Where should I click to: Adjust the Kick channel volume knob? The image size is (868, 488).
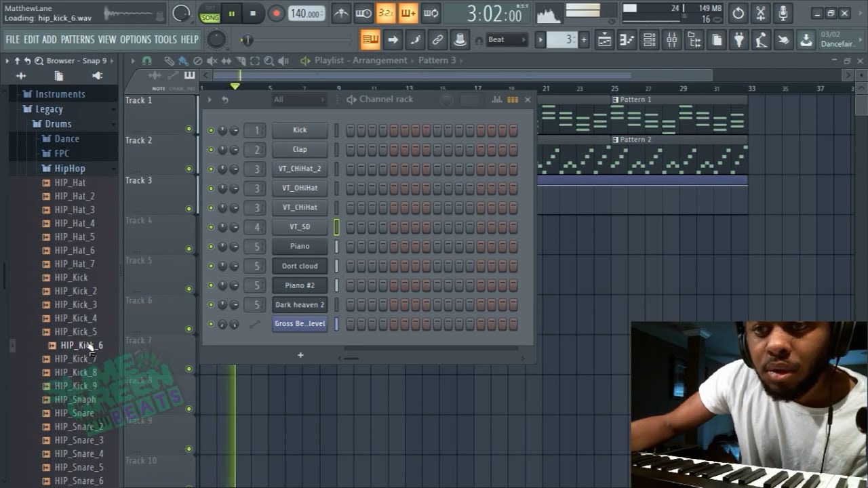pyautogui.click(x=234, y=130)
